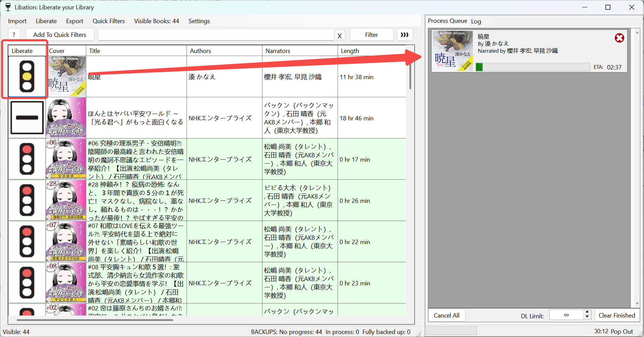This screenshot has height=337, width=644.
Task: Switch to the Process Queue tab
Action: [447, 21]
